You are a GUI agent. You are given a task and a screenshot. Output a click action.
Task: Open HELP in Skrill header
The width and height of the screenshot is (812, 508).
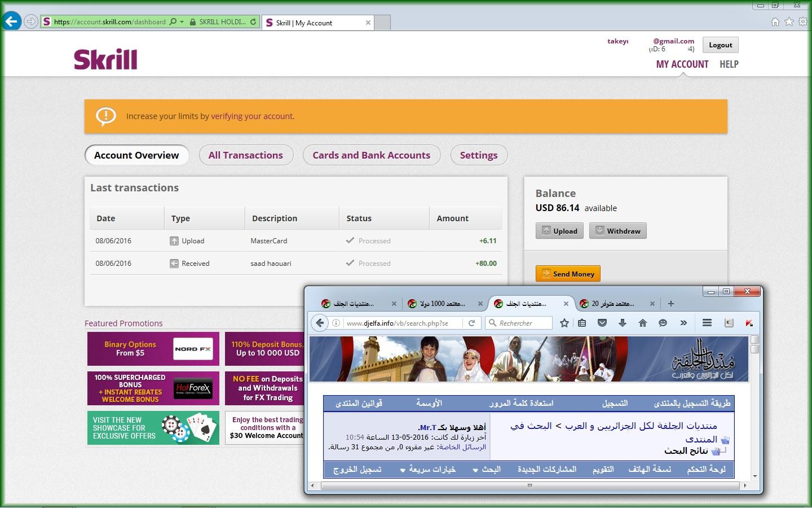click(x=729, y=64)
